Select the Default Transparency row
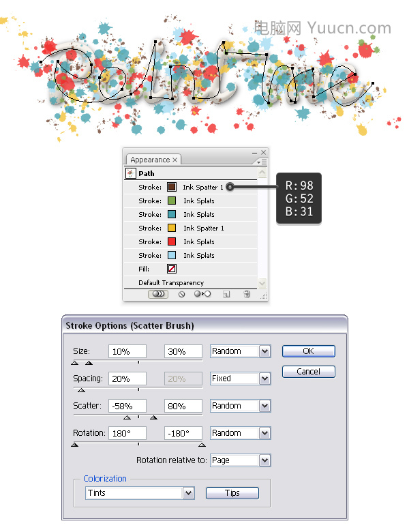The image size is (409, 532). (x=191, y=282)
